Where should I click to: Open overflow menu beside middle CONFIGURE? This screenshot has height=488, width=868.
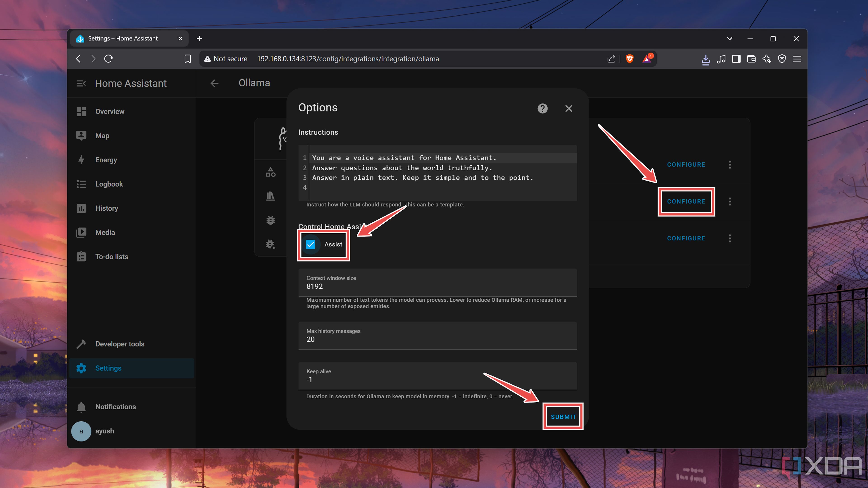pyautogui.click(x=730, y=201)
